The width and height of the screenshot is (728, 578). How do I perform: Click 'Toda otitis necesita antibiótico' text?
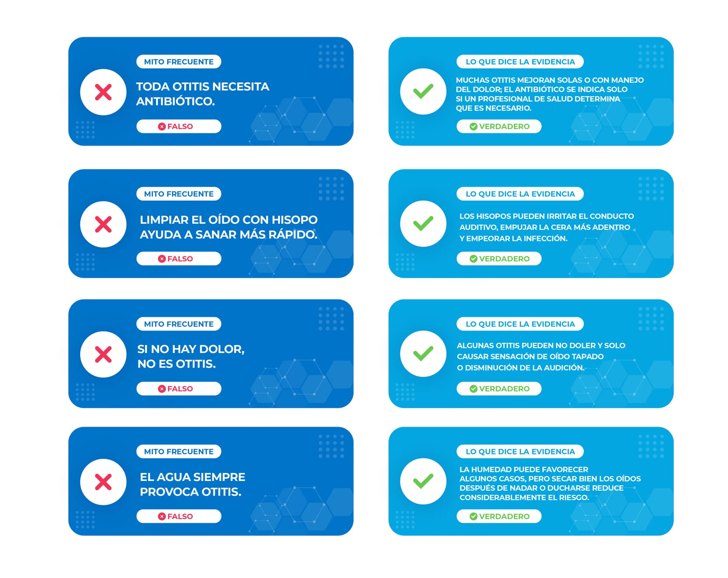coord(202,94)
